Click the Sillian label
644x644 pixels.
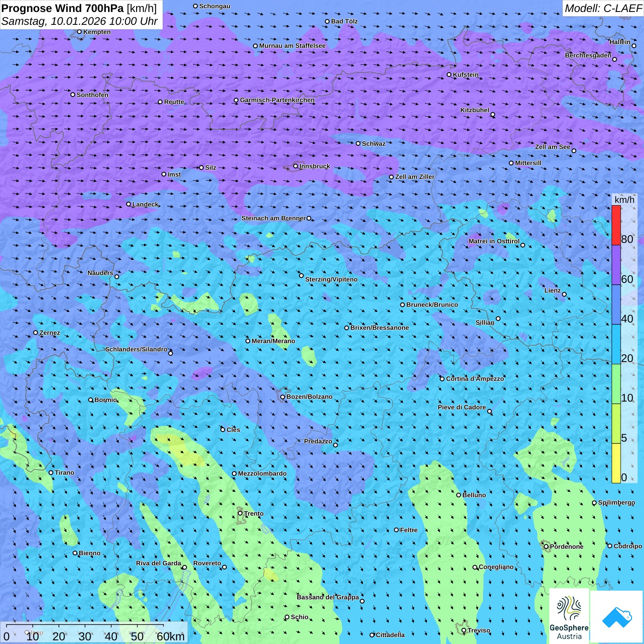click(485, 322)
